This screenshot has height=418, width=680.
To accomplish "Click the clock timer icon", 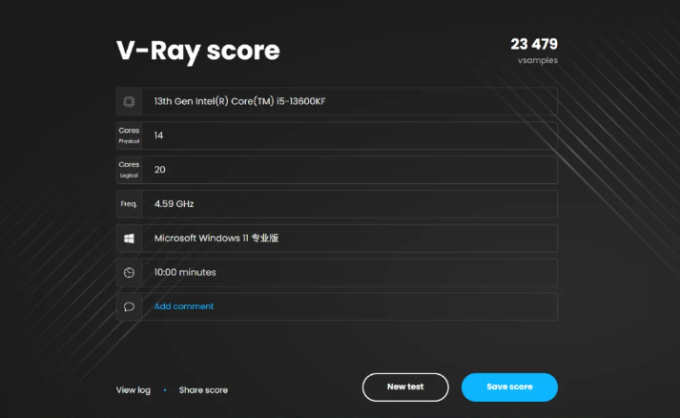I will coord(129,273).
